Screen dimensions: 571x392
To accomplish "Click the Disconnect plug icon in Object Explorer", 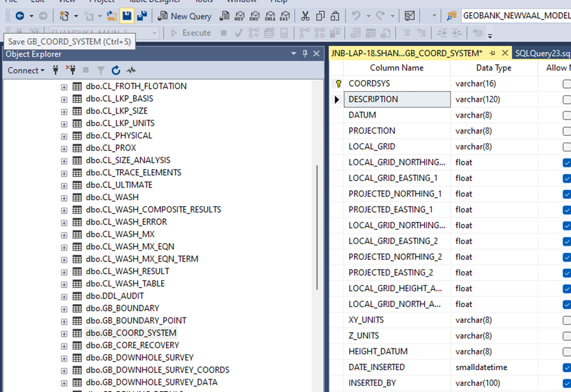I will [71, 70].
